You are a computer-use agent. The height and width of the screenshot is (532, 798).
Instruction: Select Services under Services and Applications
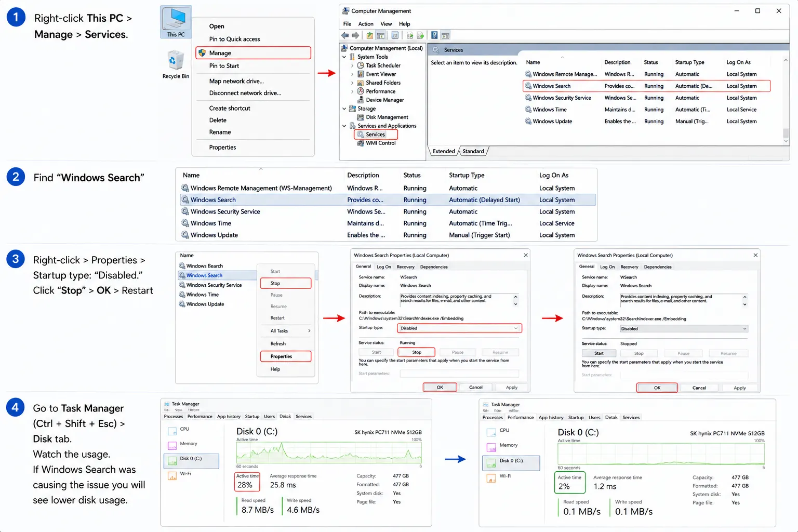point(376,135)
